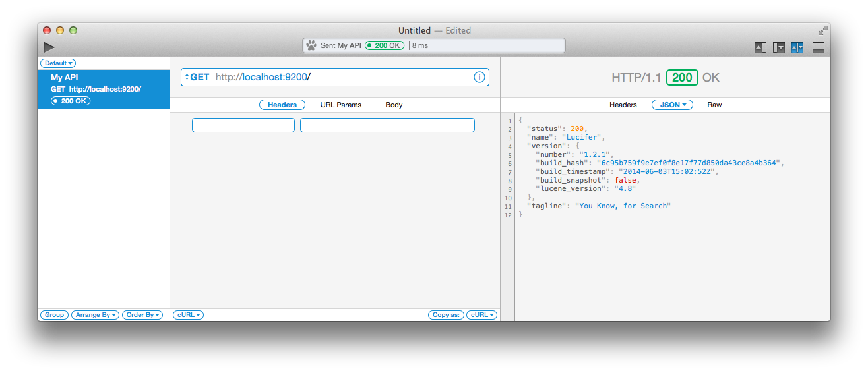The image size is (868, 373).
Task: Open the JSON response format dropdown
Action: (x=672, y=105)
